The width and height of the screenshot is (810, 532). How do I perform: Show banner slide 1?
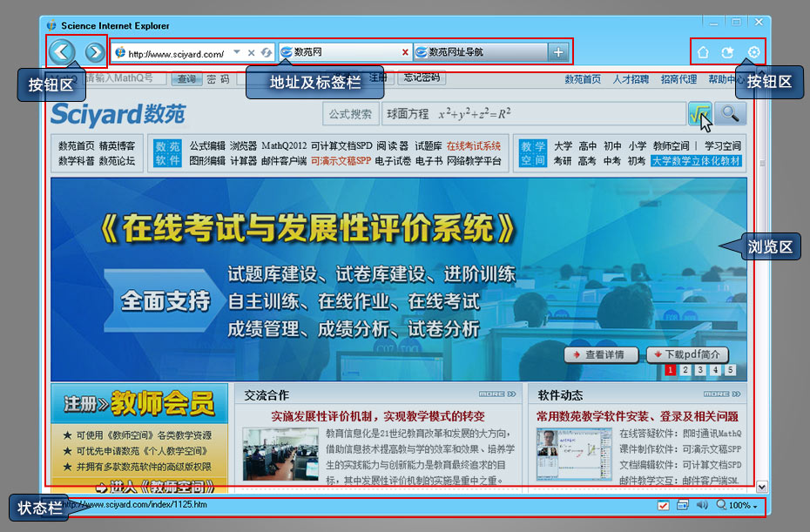coord(670,370)
